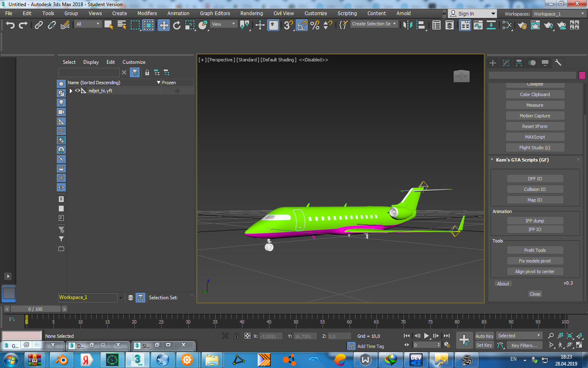Image resolution: width=588 pixels, height=368 pixels.
Task: Click the Redo arrow in main toolbar
Action: 23,25
